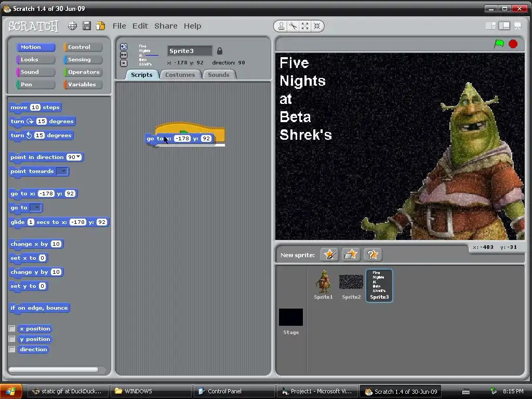Click the green flag to start scripts
Image resolution: width=532 pixels, height=399 pixels.
pos(499,44)
